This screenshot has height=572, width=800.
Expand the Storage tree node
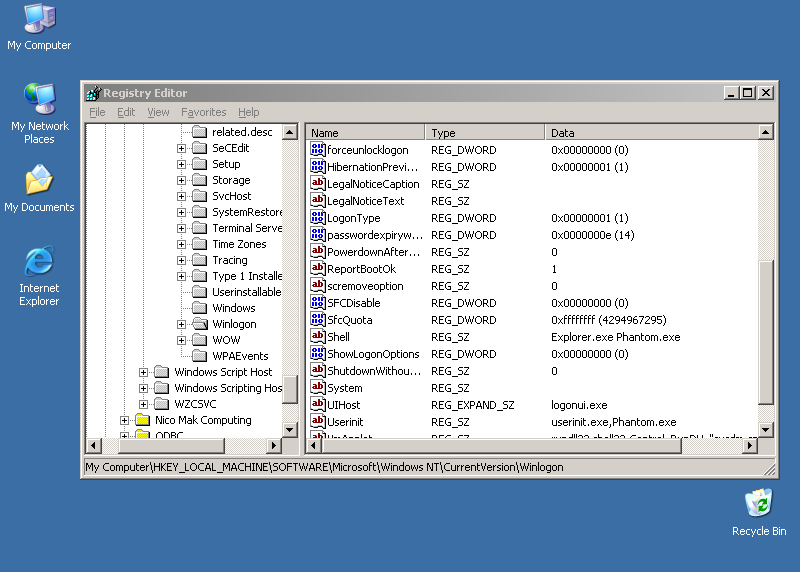[x=181, y=180]
